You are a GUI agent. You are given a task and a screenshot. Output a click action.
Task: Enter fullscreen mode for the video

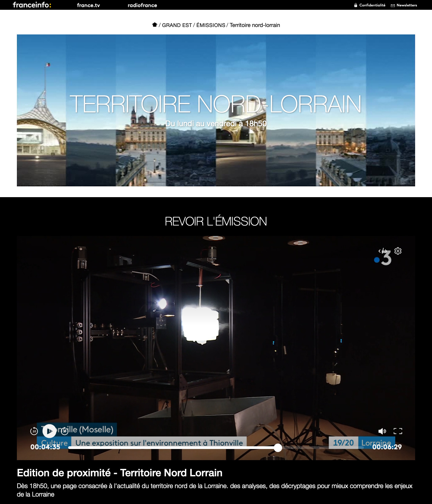point(398,431)
